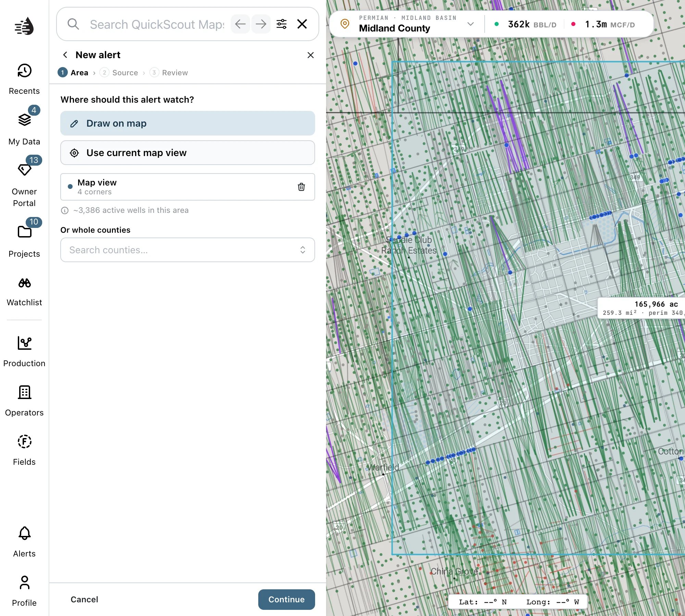Open Projects folder section
685x616 pixels.
click(x=24, y=241)
